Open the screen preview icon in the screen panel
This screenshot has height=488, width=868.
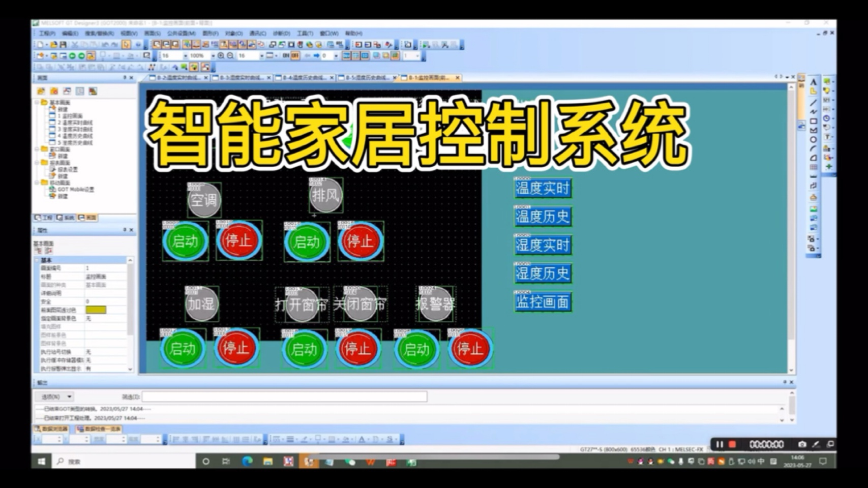click(x=80, y=91)
